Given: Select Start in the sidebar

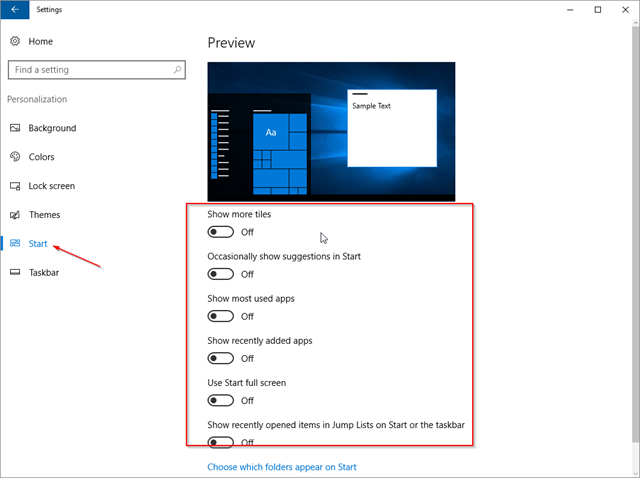Looking at the screenshot, I should click(38, 244).
